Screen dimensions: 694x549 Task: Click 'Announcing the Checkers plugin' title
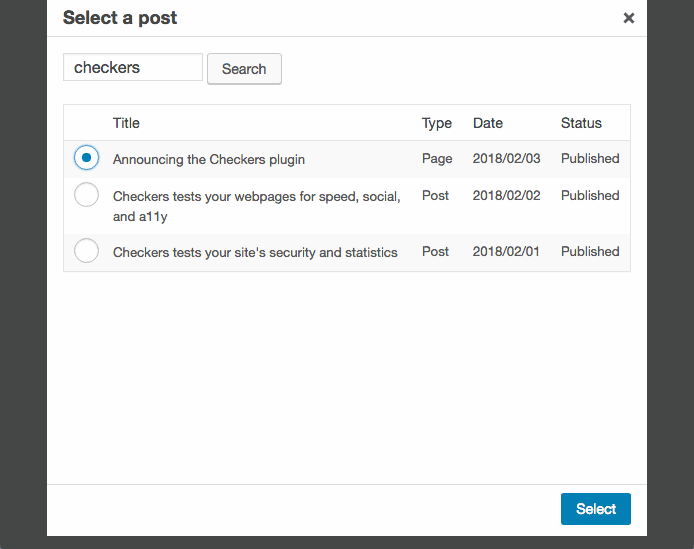click(x=208, y=159)
